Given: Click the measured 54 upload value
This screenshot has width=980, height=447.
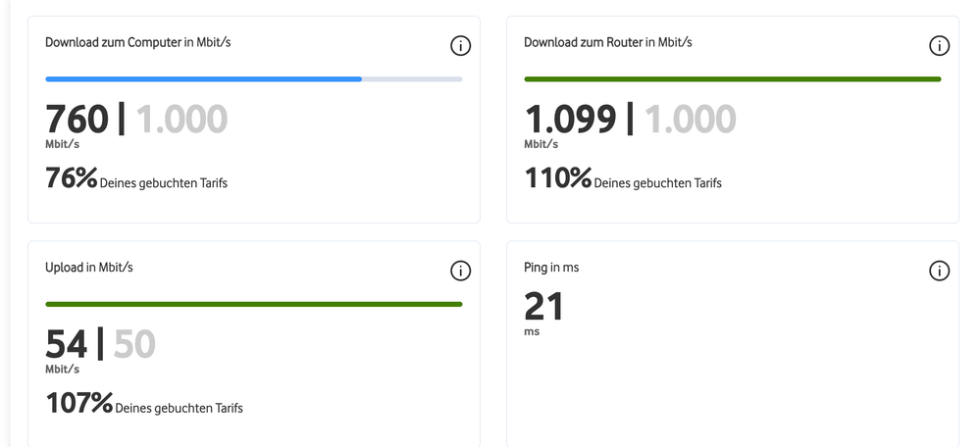Looking at the screenshot, I should click(66, 345).
